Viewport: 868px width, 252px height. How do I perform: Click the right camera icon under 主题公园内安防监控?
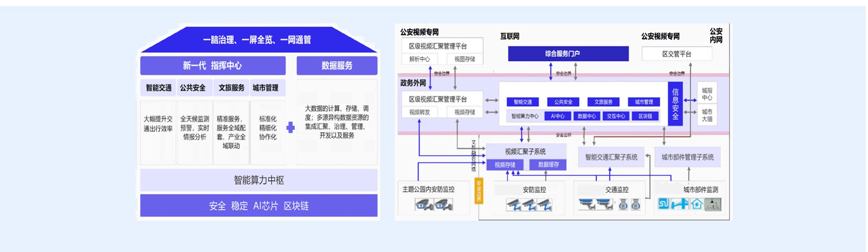click(444, 205)
